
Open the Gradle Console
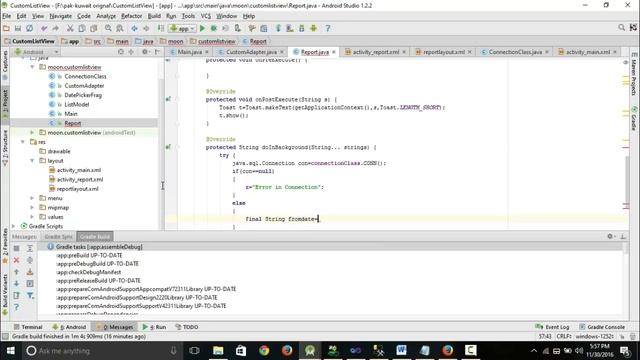coord(602,327)
